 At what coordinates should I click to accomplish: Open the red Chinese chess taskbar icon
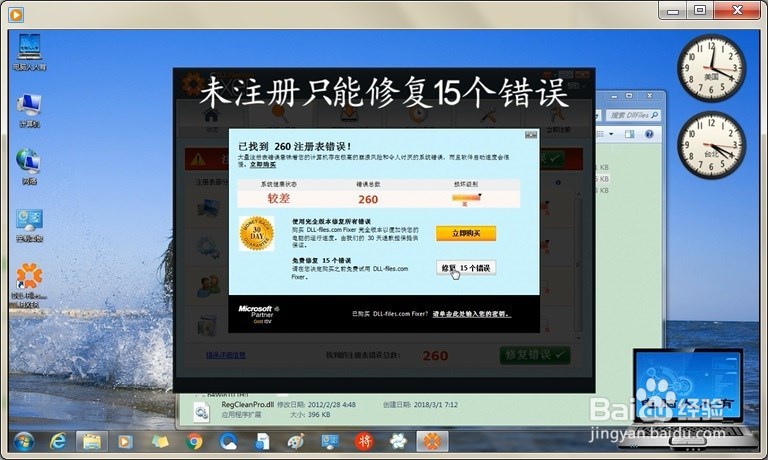(x=364, y=442)
